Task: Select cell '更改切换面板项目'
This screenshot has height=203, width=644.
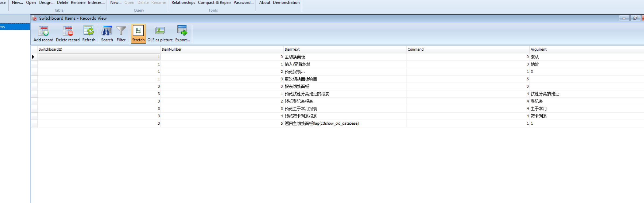Action: tap(345, 79)
